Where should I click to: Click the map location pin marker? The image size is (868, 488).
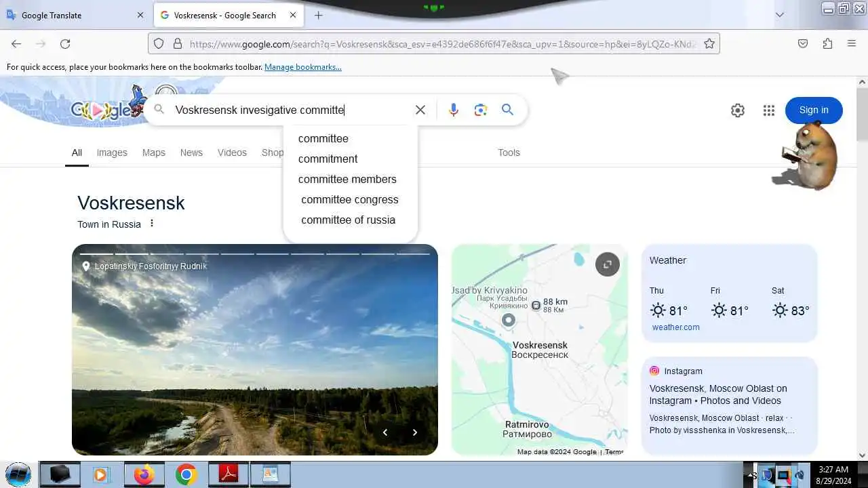pos(509,320)
